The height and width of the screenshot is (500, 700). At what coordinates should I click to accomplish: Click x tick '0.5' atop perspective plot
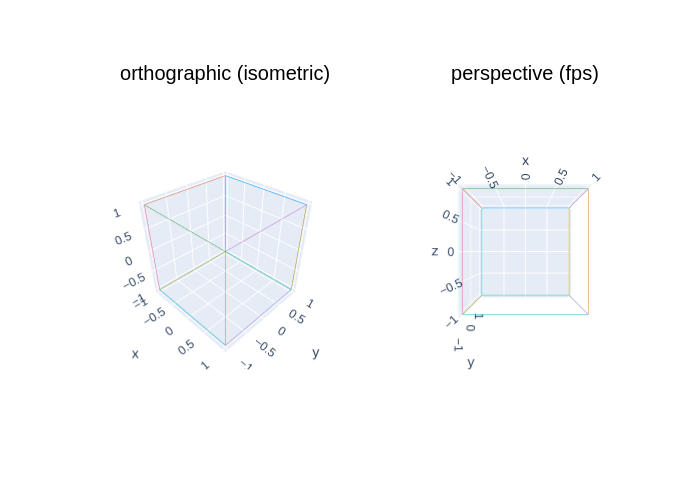tap(561, 177)
